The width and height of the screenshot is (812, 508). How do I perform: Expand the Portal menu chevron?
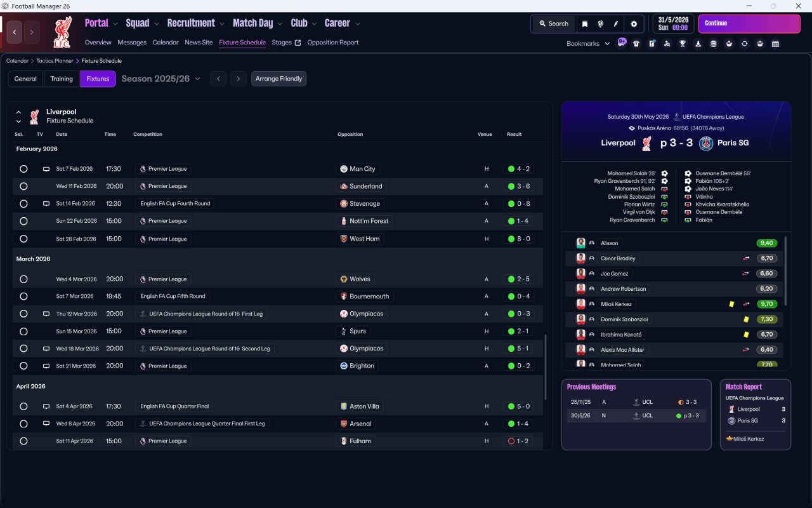(115, 23)
